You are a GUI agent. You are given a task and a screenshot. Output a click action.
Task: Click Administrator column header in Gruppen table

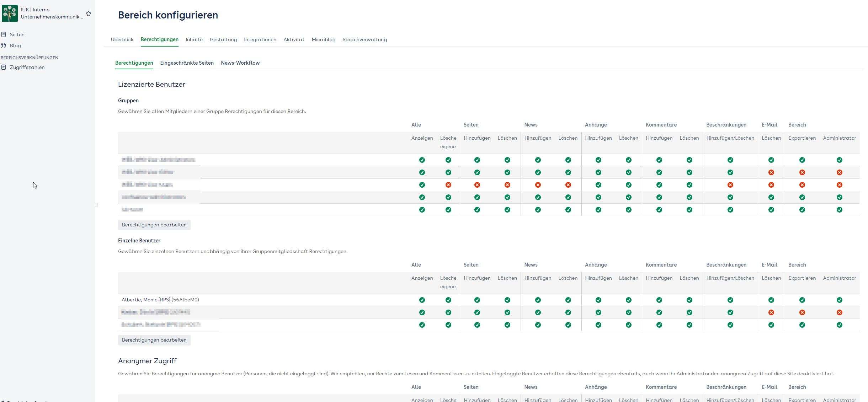coord(840,138)
